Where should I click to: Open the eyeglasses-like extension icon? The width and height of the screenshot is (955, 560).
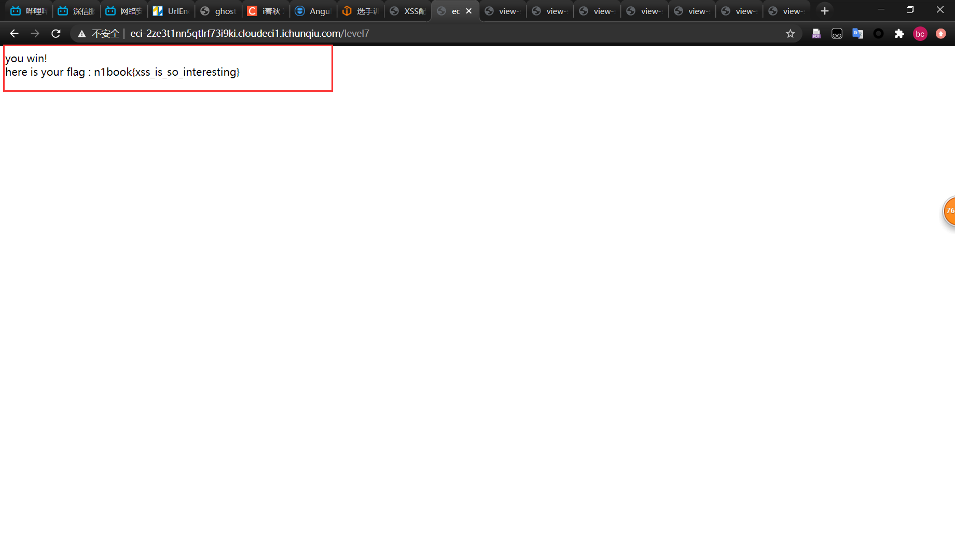click(x=837, y=34)
